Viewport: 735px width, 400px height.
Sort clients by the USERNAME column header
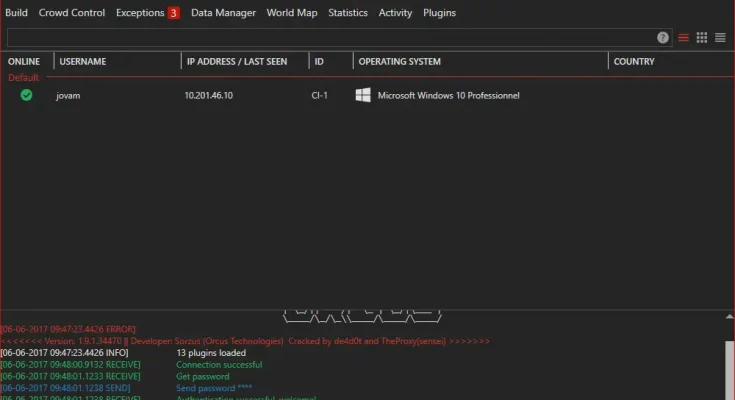click(x=83, y=62)
